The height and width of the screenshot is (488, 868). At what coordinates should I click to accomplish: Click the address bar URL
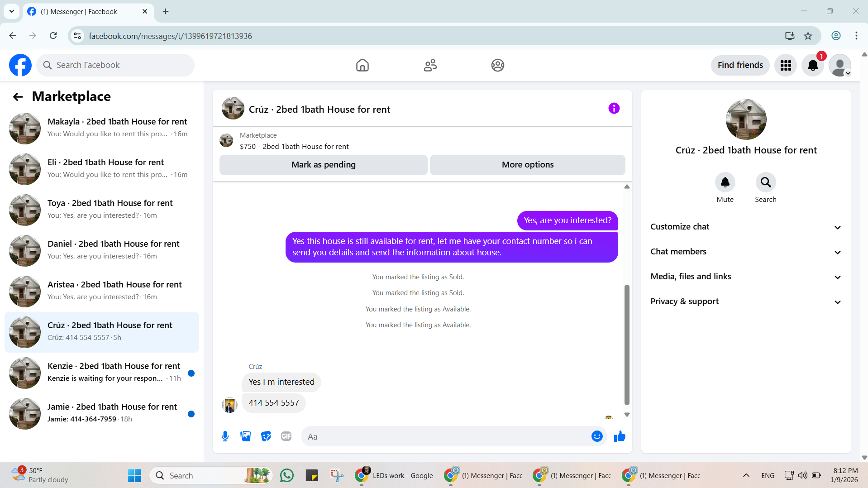[170, 36]
